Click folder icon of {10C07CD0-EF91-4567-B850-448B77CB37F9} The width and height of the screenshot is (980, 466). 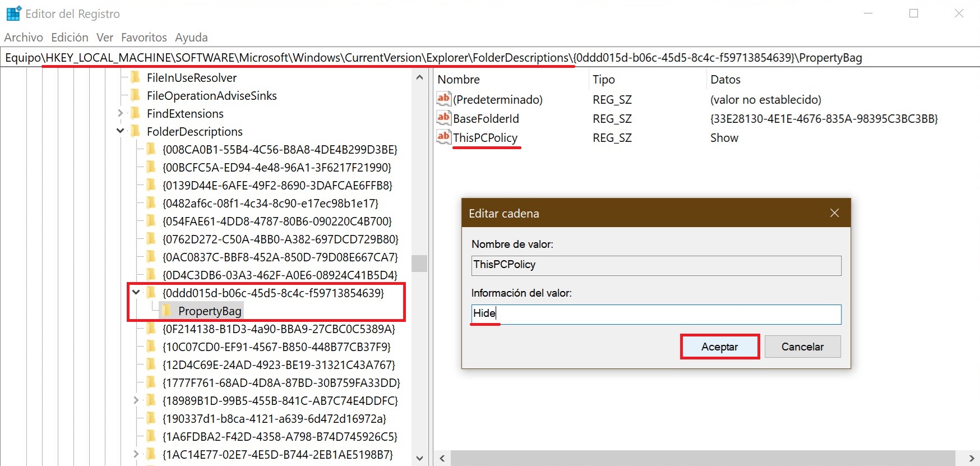point(151,347)
